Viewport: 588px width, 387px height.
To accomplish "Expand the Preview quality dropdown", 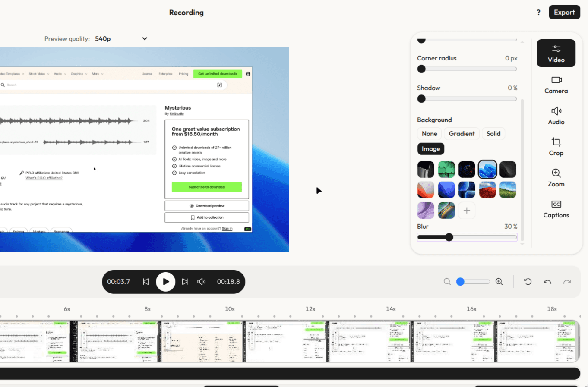I will coord(121,39).
